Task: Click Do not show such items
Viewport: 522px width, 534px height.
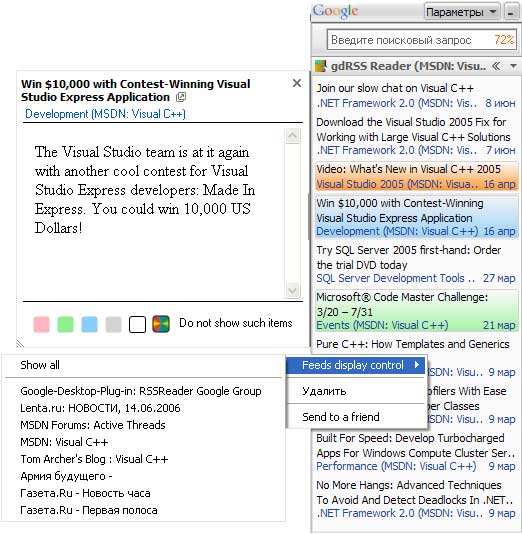Action: point(236,323)
